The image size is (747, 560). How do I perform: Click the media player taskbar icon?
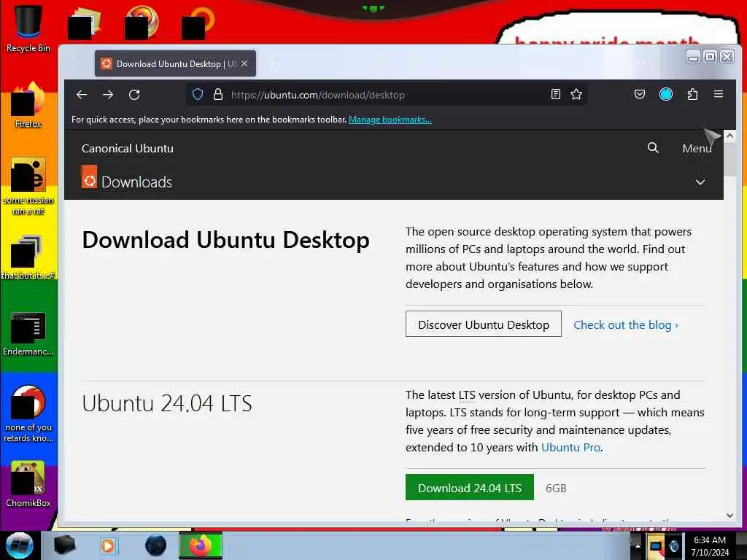pos(108,545)
